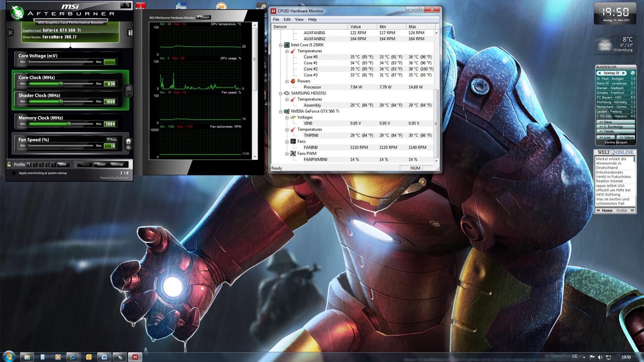Click the Apply button in Afterburner
The image size is (644, 362).
pyautogui.click(x=85, y=164)
